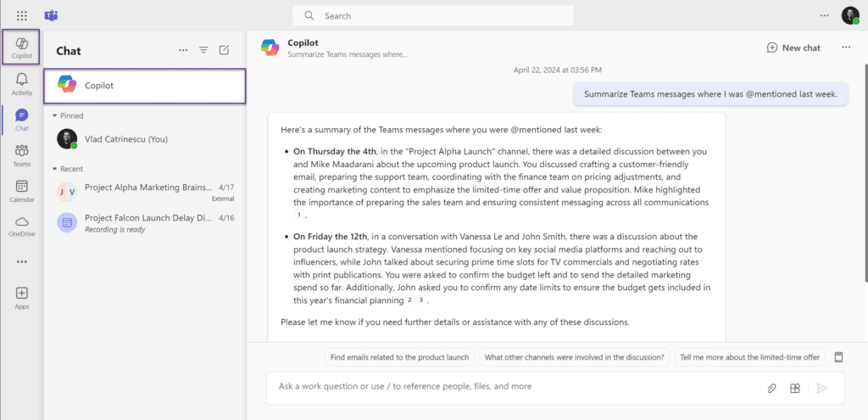Open the prompt guide notebook icon
Image resolution: width=868 pixels, height=420 pixels.
pos(839,357)
